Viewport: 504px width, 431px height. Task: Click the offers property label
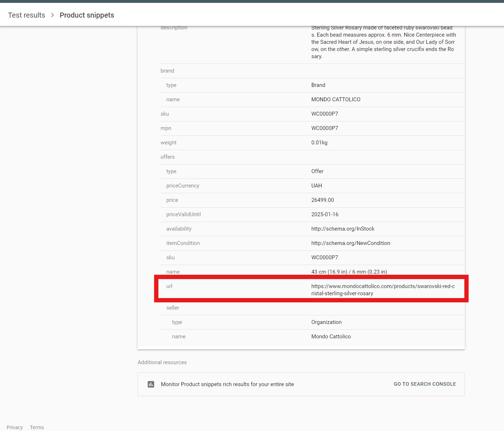(x=168, y=157)
